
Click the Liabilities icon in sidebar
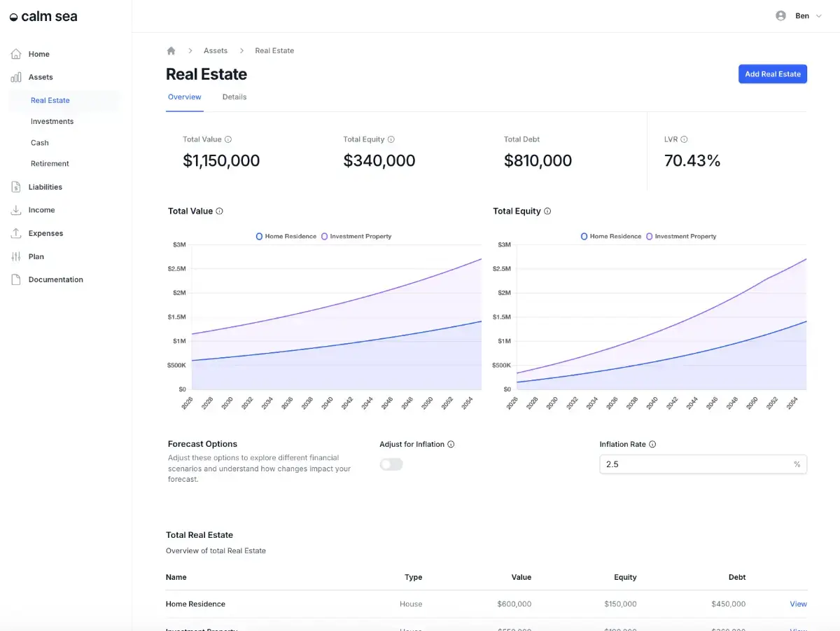pyautogui.click(x=16, y=187)
